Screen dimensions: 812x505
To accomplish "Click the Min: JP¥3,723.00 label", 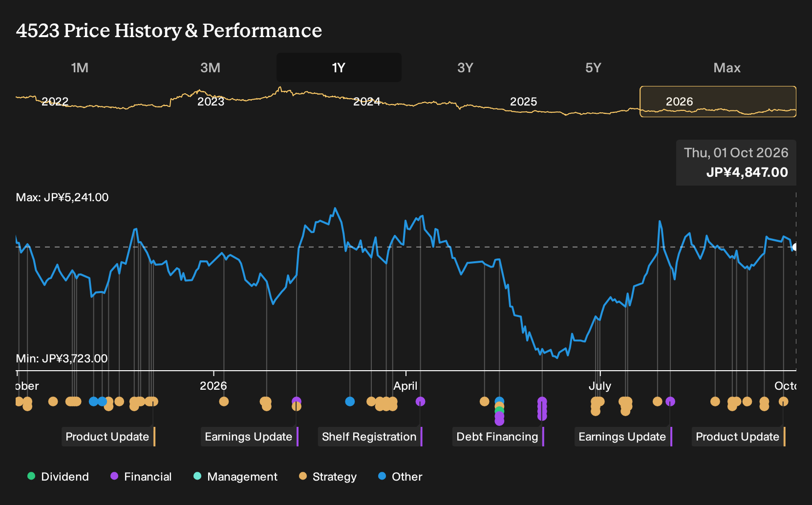I will (x=62, y=358).
